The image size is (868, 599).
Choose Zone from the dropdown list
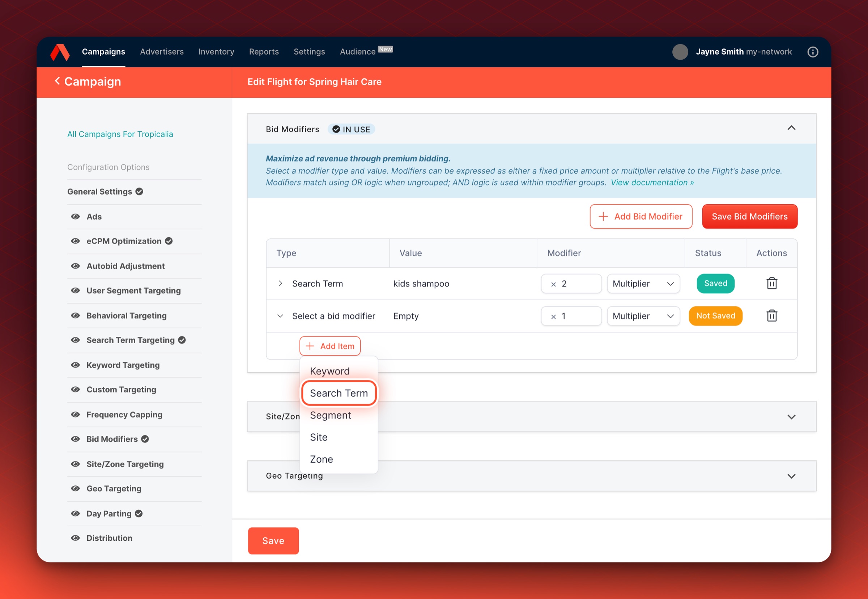[322, 459]
